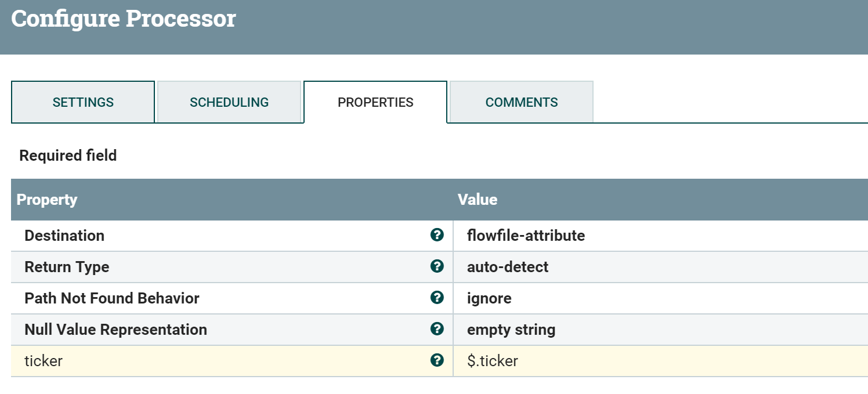Viewport: 868px width, 394px height.
Task: Open the auto-detect value selector for Return Type
Action: click(507, 267)
